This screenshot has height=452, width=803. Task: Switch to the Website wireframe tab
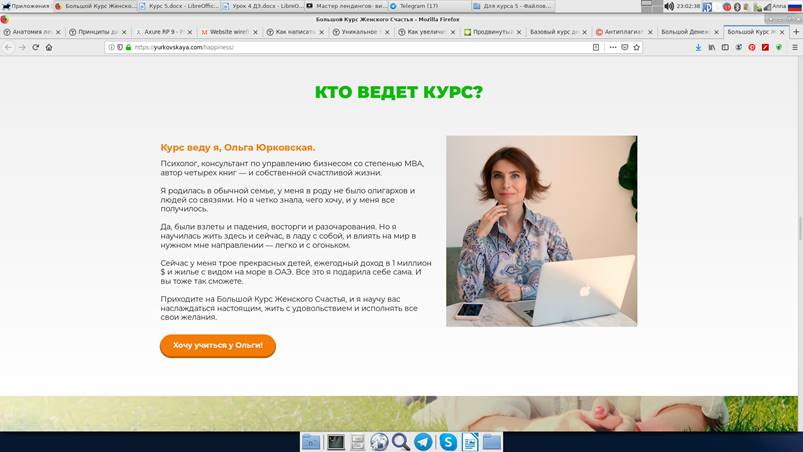229,32
